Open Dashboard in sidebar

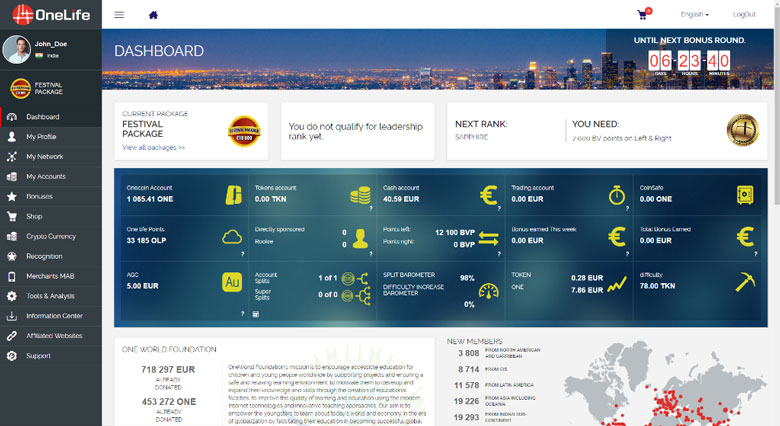[51, 117]
